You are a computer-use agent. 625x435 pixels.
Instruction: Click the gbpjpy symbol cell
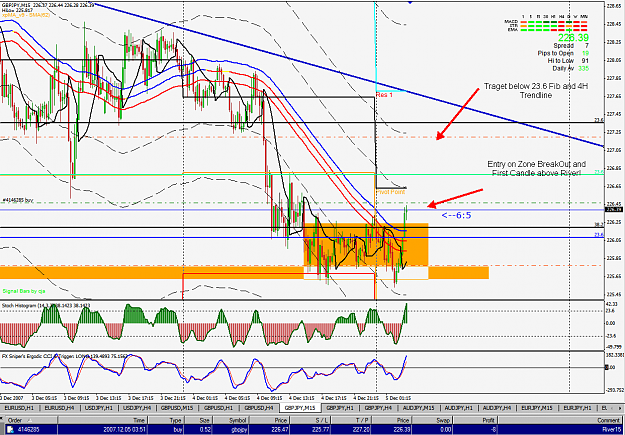(x=238, y=431)
